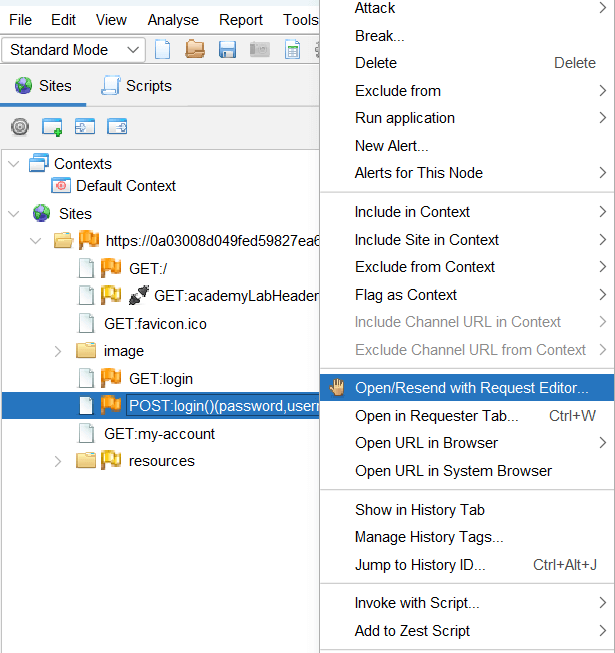Select Break... in context menu
The height and width of the screenshot is (653, 615).
[467, 36]
